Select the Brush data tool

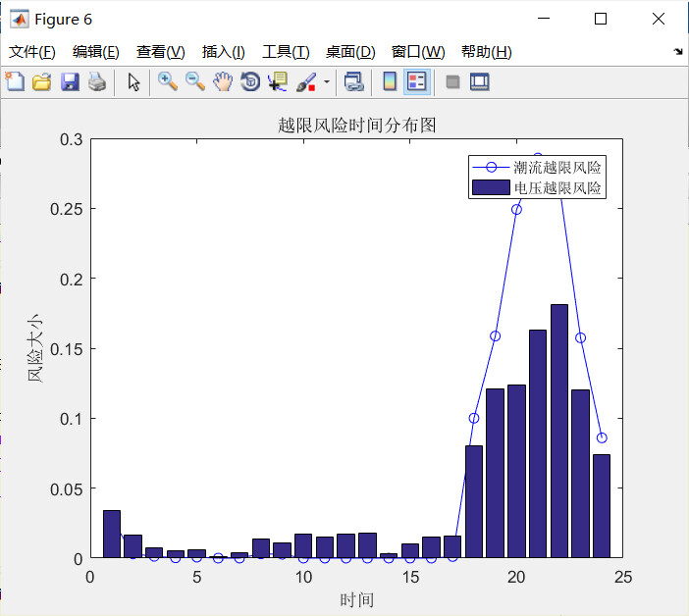(x=306, y=81)
